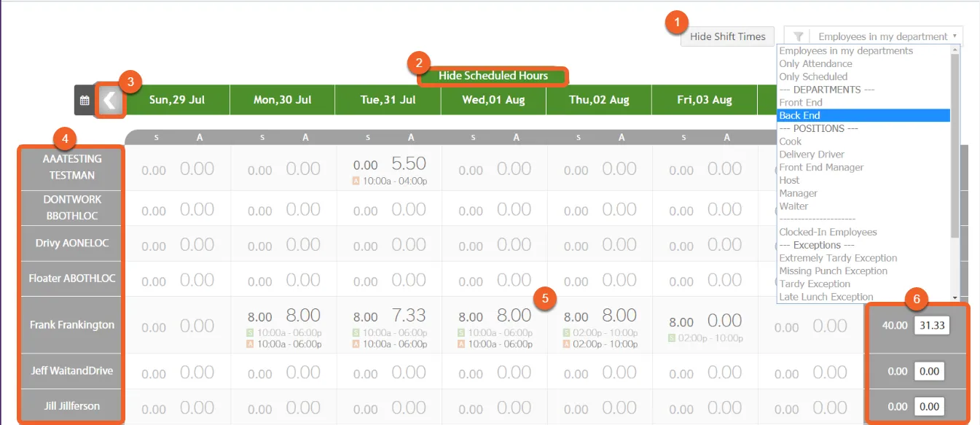The image size is (980, 425).
Task: Click 7.33 attendance hours for Frank Tuesday
Action: click(409, 315)
